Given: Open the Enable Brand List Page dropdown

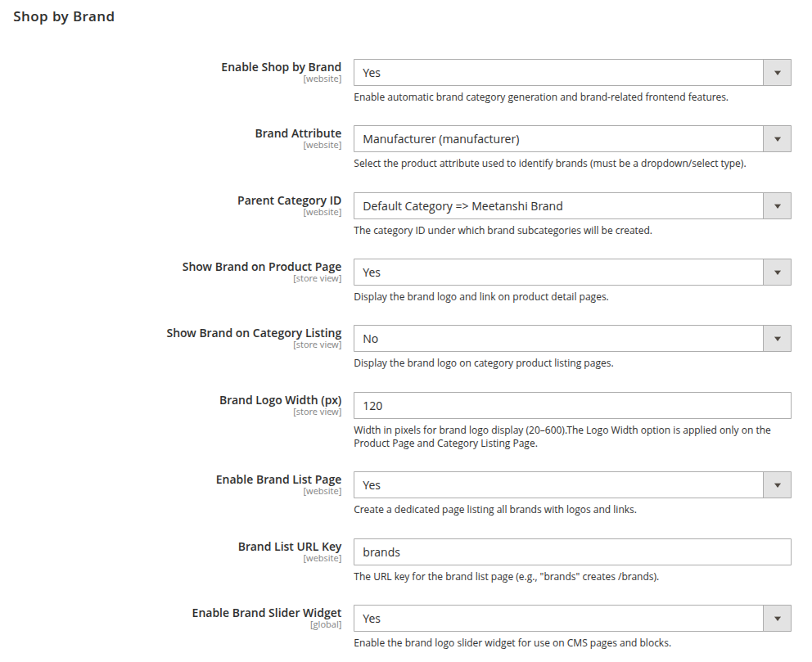Looking at the screenshot, I should click(x=572, y=485).
